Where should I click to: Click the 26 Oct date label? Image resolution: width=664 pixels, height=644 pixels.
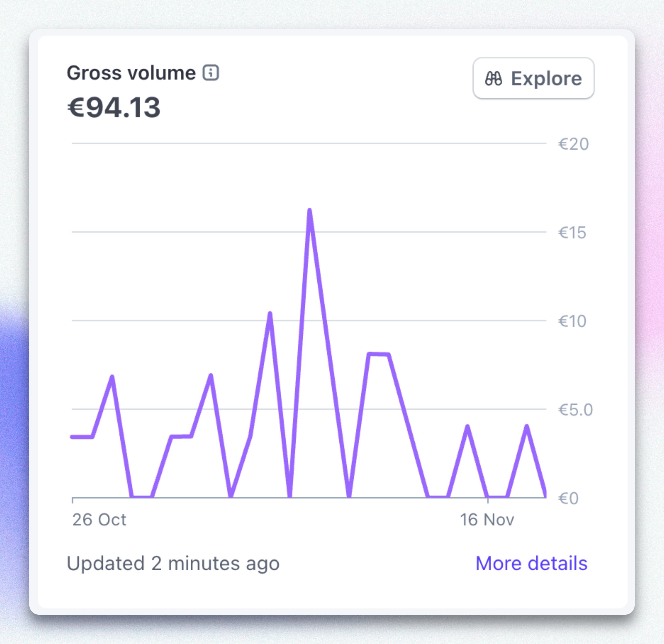click(x=99, y=519)
